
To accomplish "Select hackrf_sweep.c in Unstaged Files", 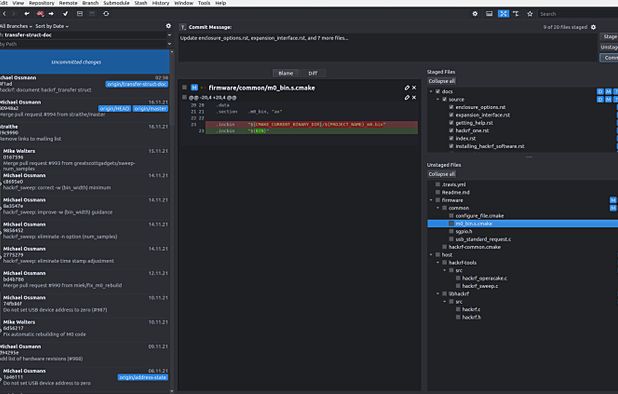I will tap(480, 286).
